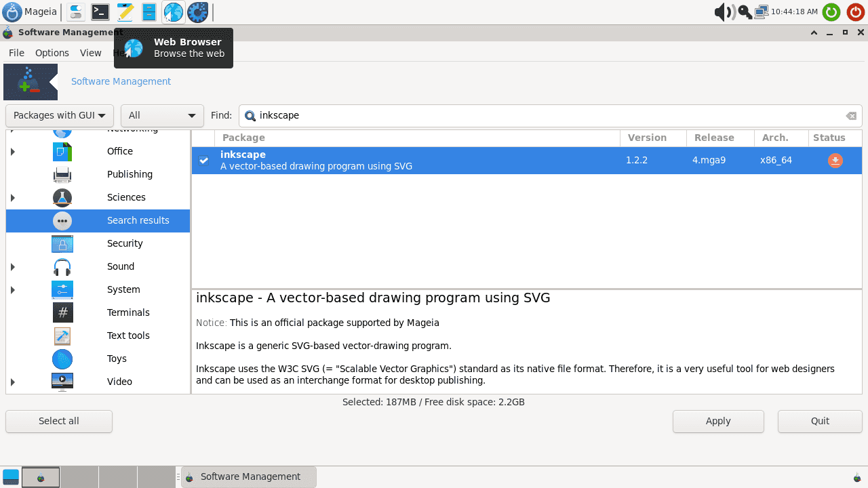Screen dimensions: 868x488
Task: Open the View menu
Action: click(x=90, y=53)
